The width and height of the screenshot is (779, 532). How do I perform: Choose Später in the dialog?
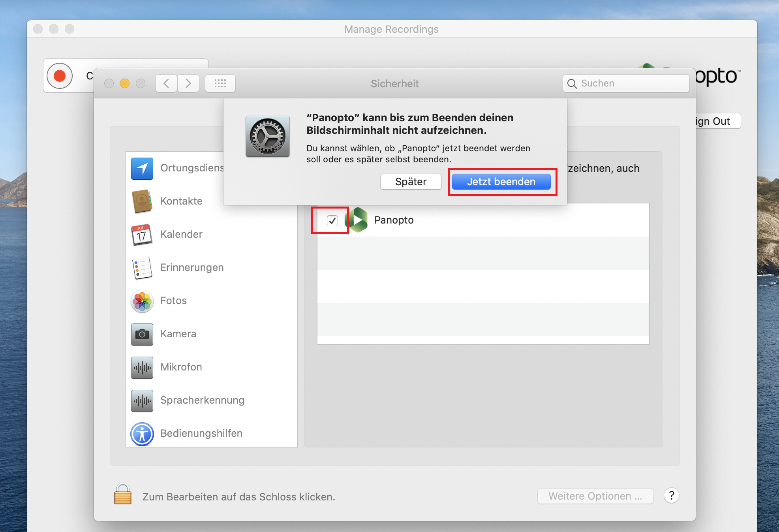(411, 182)
